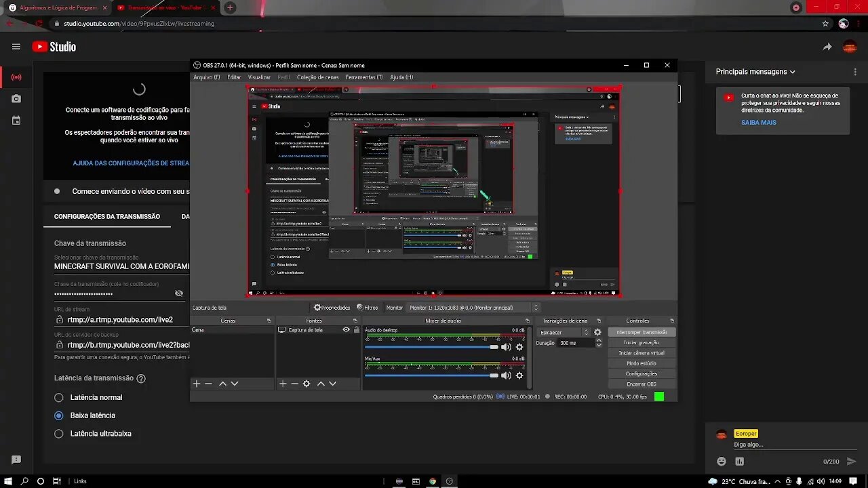Move scene up arrow in Cenas panel

click(x=222, y=384)
